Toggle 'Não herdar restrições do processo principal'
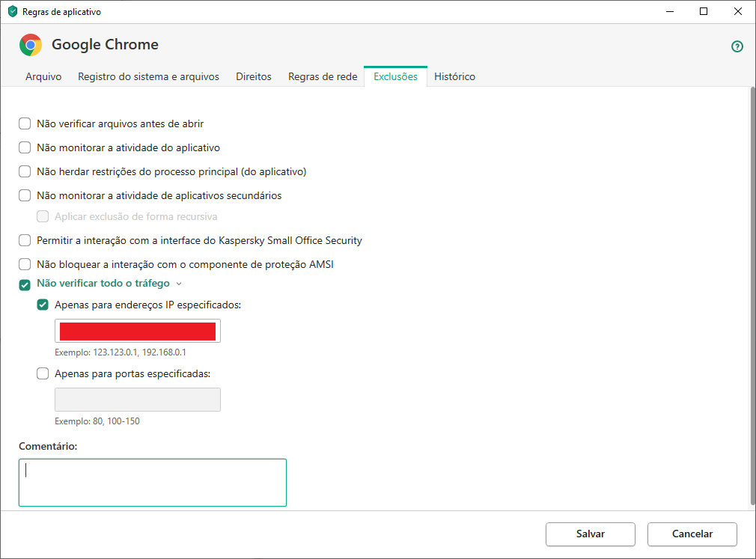Screen dimensions: 756x559 point(25,171)
